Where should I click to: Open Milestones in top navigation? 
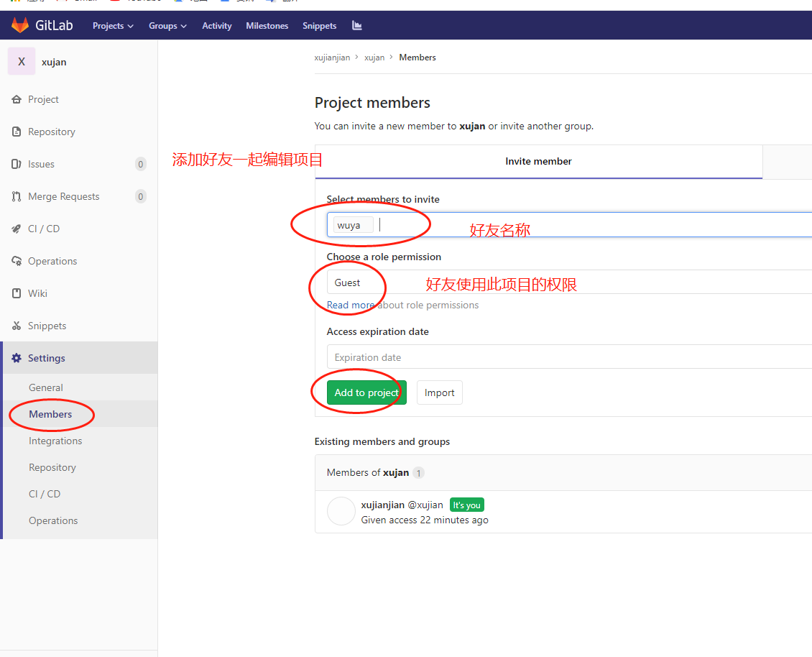coord(267,26)
